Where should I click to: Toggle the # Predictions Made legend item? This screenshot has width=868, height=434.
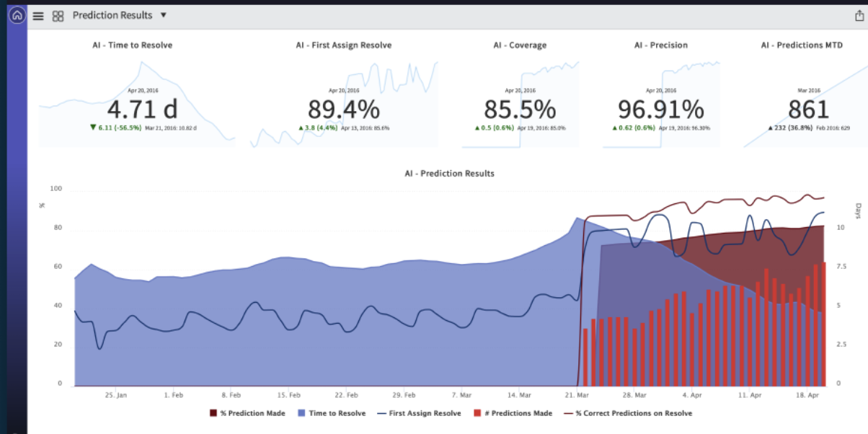point(513,413)
